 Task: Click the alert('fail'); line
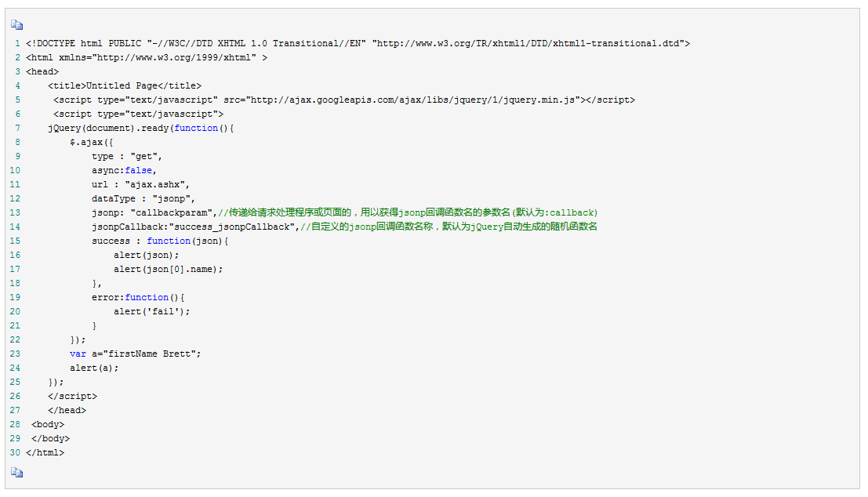tap(152, 311)
